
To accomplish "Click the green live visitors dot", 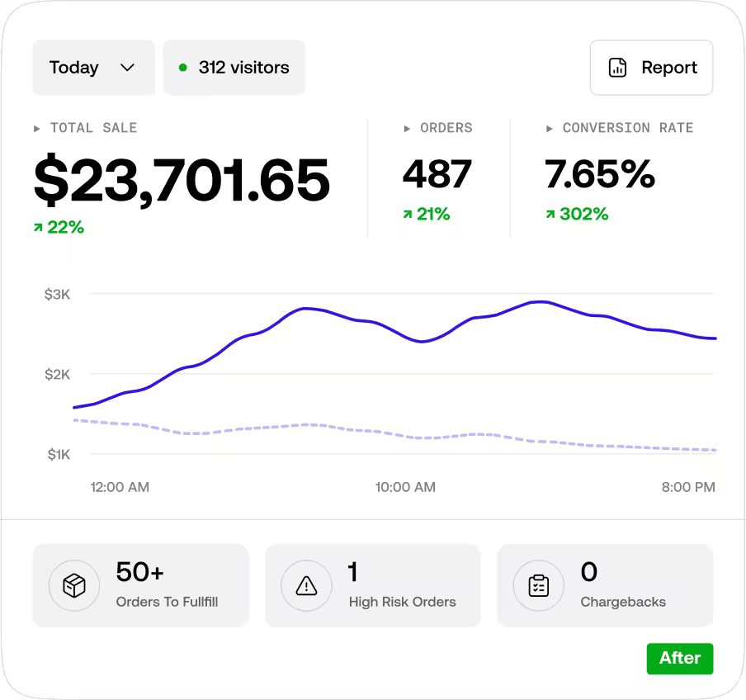I will pyautogui.click(x=182, y=68).
